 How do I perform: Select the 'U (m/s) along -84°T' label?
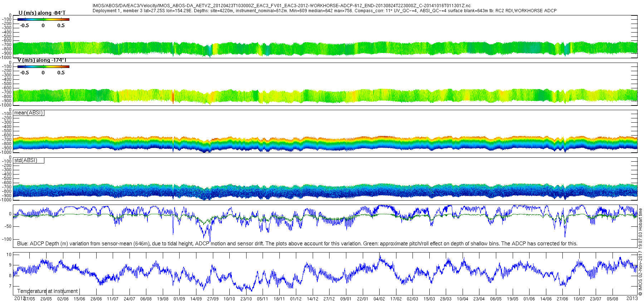[x=42, y=13]
